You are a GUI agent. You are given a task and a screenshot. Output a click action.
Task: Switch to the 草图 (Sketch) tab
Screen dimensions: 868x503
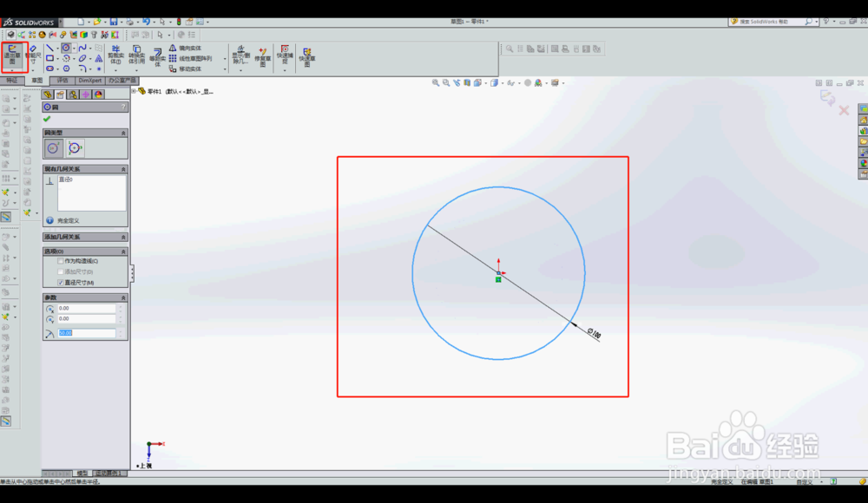pyautogui.click(x=36, y=81)
